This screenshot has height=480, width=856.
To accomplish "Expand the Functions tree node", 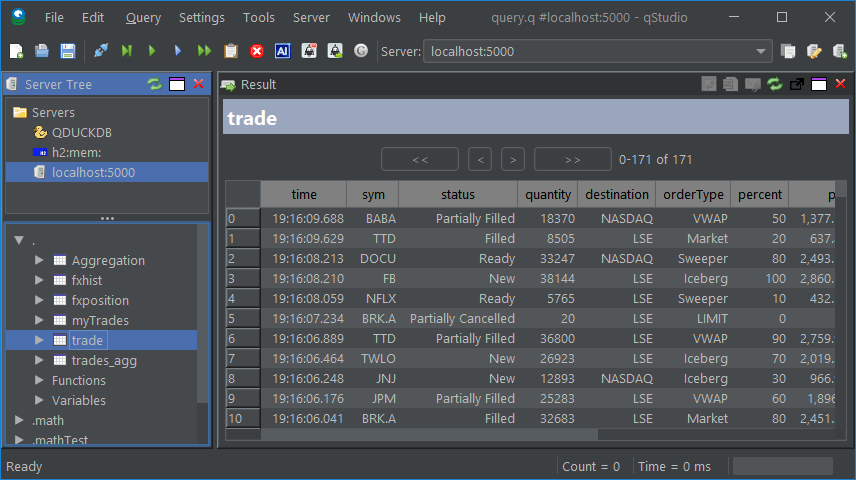I will click(40, 380).
